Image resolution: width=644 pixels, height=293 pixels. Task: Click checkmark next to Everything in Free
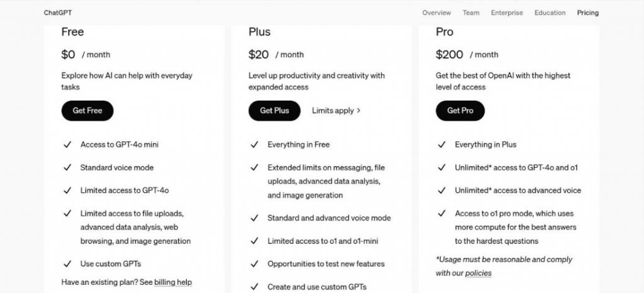tap(255, 145)
